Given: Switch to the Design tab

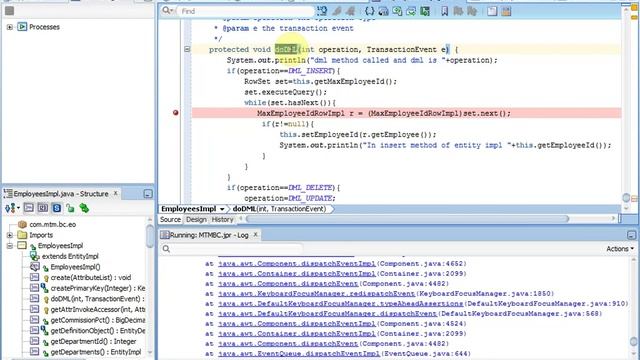Looking at the screenshot, I should (196, 220).
